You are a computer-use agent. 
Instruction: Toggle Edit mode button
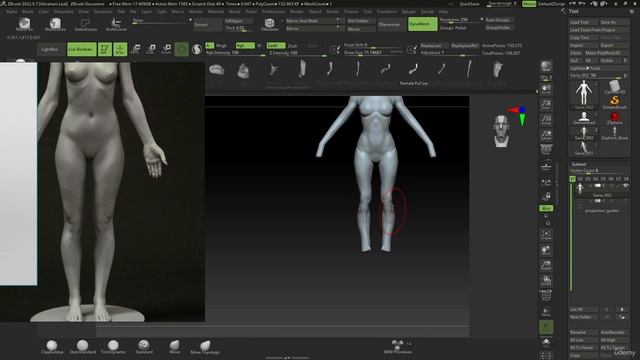click(x=105, y=49)
